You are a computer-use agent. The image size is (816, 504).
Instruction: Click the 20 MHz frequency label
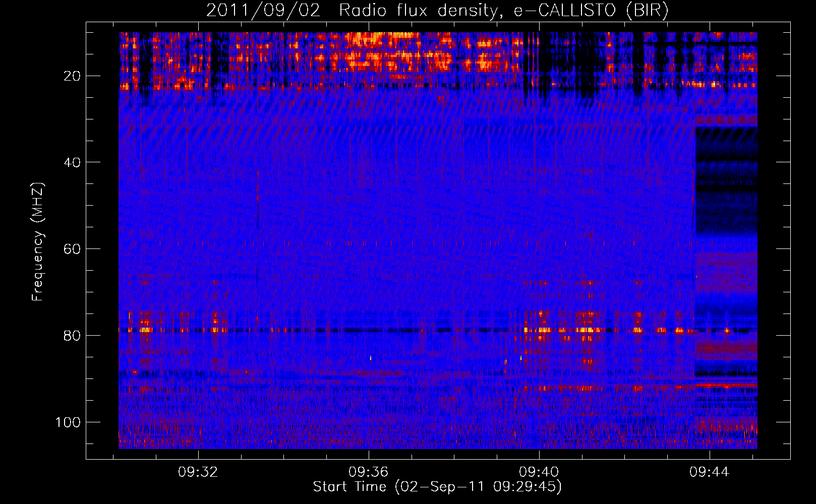[73, 76]
